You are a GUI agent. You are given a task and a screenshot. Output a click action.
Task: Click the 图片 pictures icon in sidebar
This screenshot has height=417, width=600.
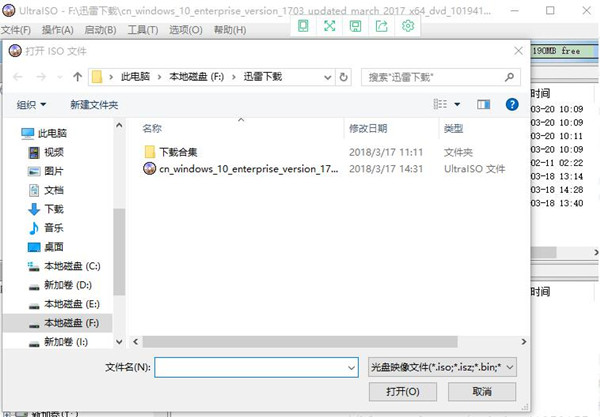(34, 171)
